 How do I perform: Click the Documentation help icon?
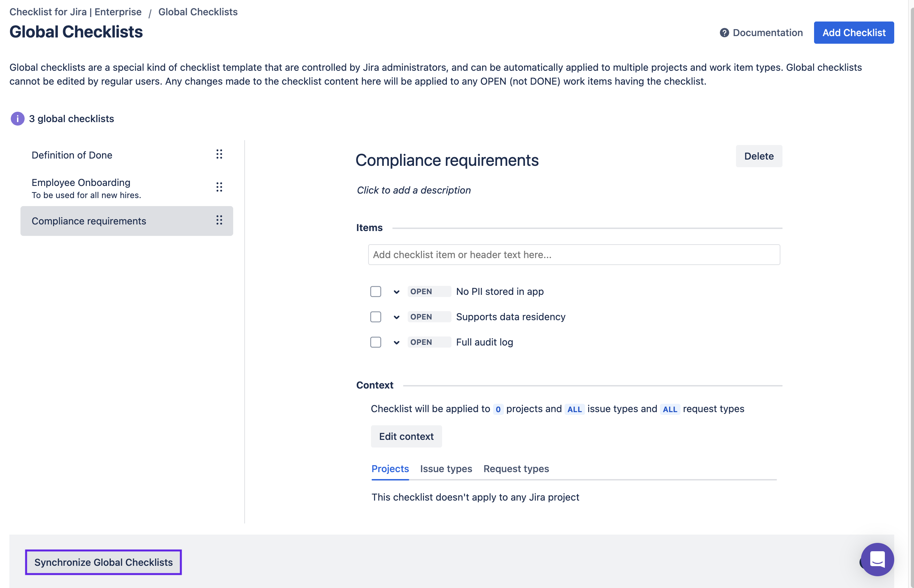coord(724,33)
